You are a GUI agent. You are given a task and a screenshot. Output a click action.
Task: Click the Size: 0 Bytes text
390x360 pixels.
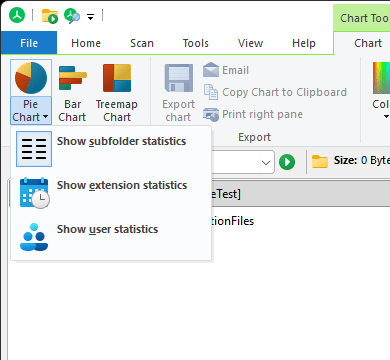[x=362, y=160]
